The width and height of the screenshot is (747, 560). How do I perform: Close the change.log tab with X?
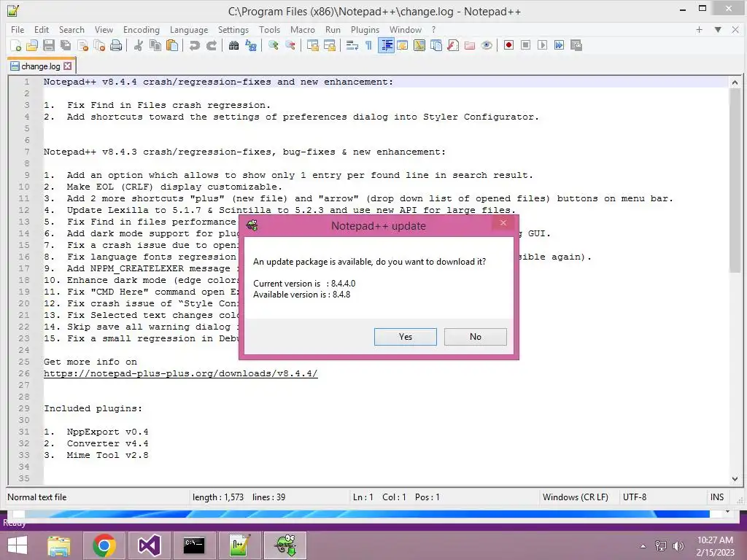tap(68, 66)
